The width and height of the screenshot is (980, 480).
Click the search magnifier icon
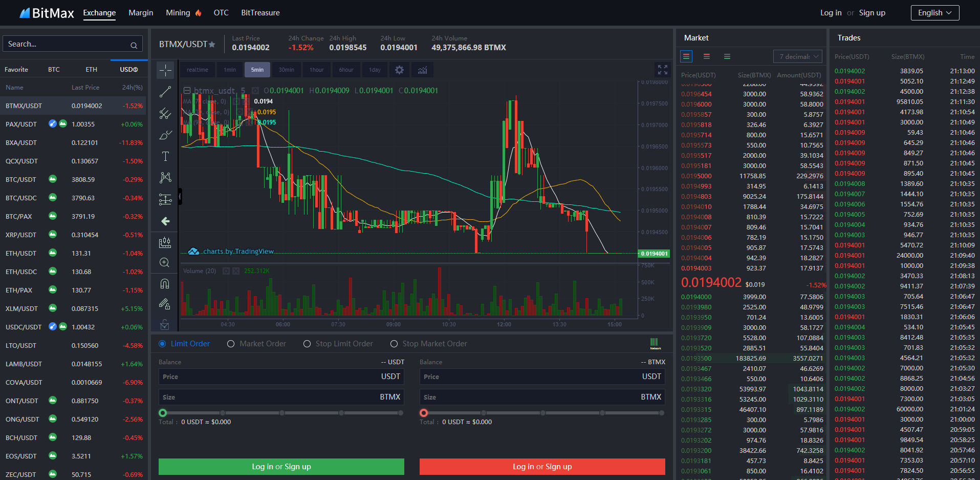coord(134,45)
